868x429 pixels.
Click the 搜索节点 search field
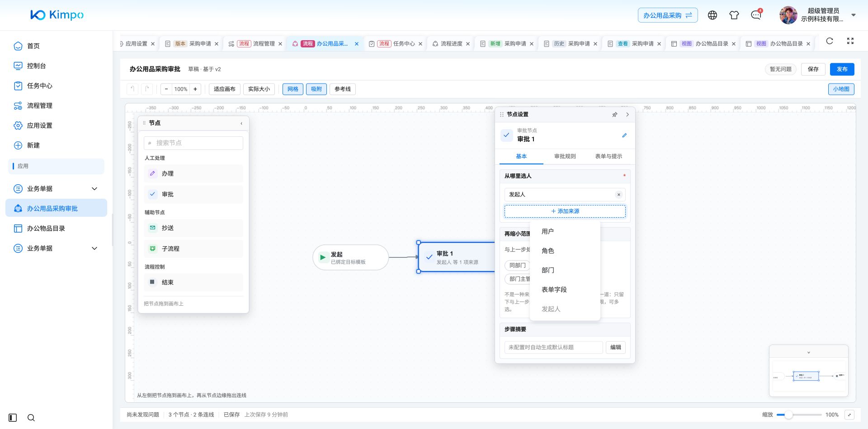pyautogui.click(x=193, y=143)
